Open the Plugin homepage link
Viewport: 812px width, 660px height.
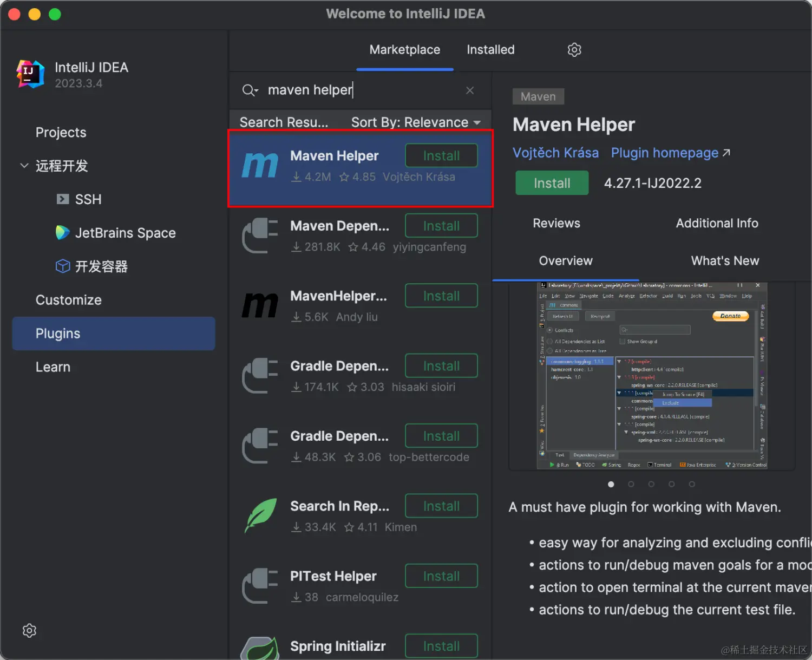[665, 153]
